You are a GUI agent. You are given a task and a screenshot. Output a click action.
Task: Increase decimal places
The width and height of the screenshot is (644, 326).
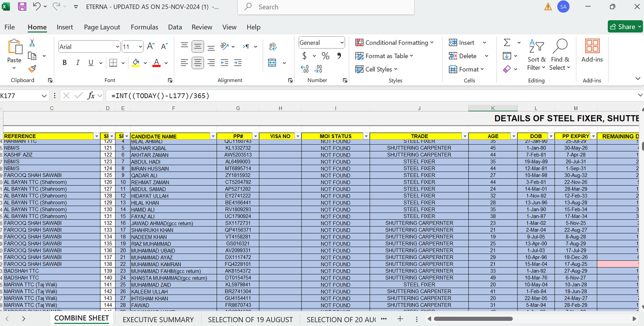(305, 69)
